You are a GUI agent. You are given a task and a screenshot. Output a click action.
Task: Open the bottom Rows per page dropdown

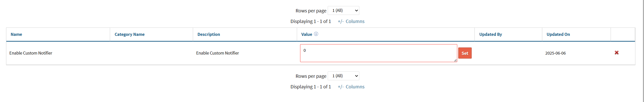click(x=343, y=76)
